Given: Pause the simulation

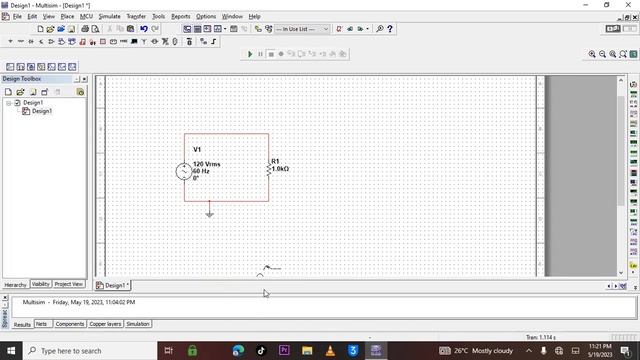Looking at the screenshot, I should (260, 54).
